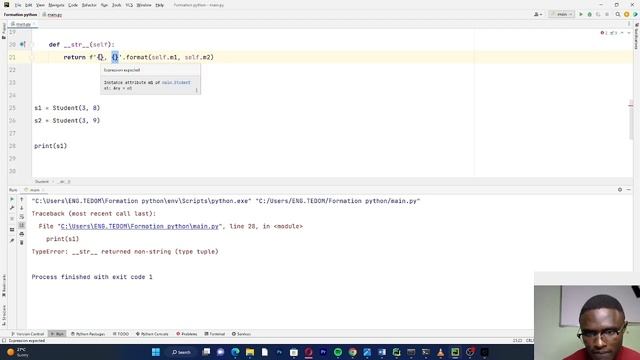
Task: Open the File menu
Action: click(18, 5)
